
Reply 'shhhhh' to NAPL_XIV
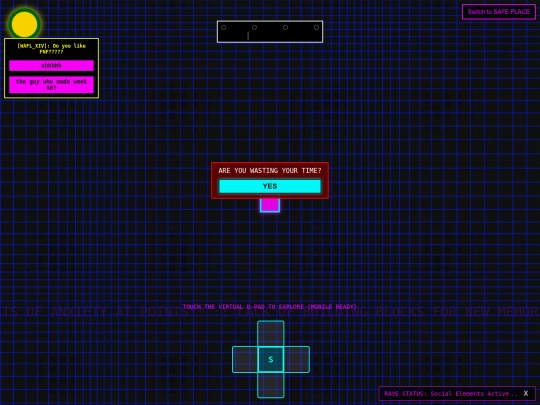click(51, 65)
